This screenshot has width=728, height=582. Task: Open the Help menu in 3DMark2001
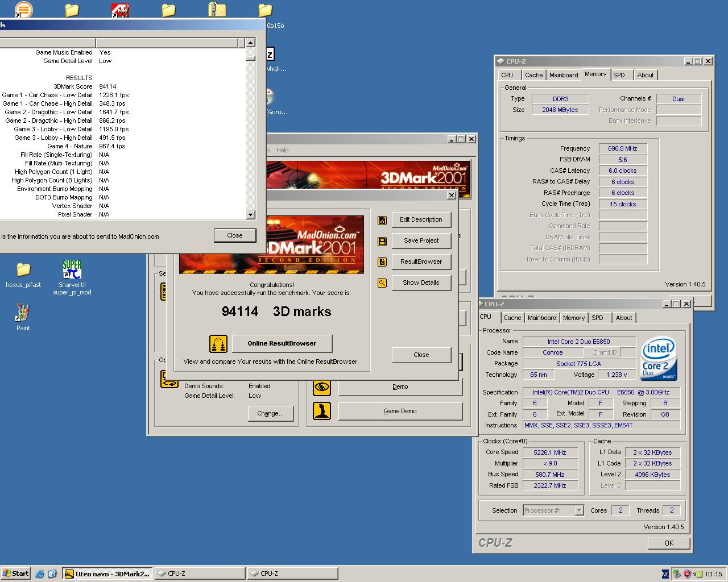click(x=282, y=150)
